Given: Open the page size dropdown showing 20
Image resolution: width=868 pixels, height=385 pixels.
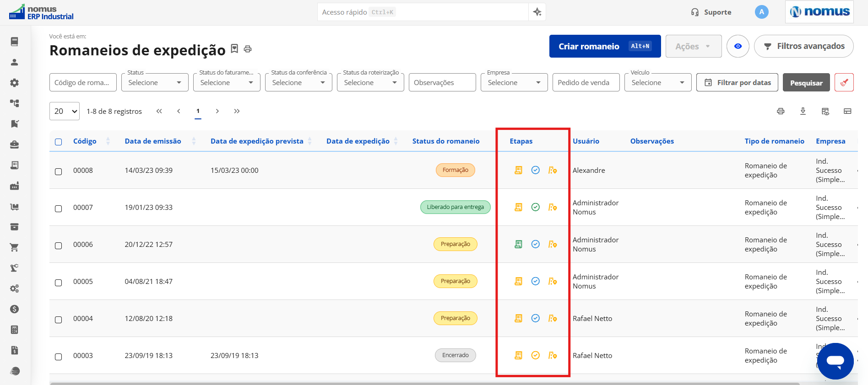Looking at the screenshot, I should [65, 111].
